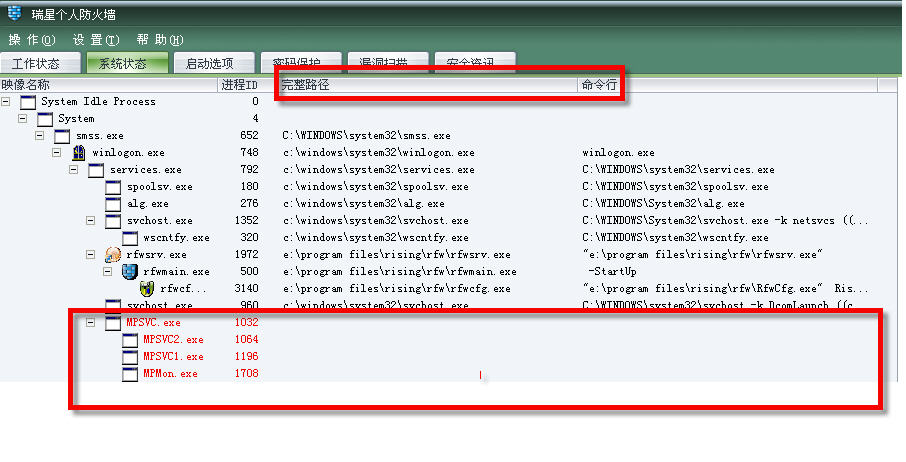Sort by the 映像名称 column header

click(x=109, y=85)
